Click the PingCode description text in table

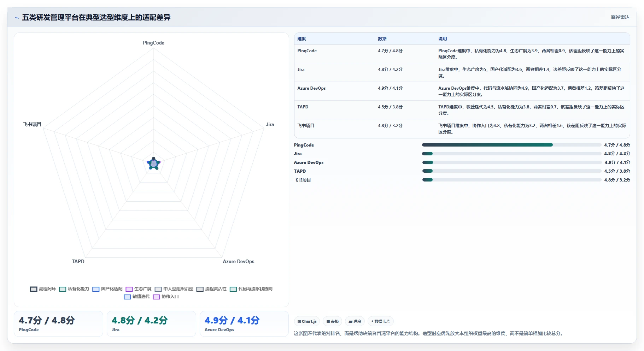point(531,54)
